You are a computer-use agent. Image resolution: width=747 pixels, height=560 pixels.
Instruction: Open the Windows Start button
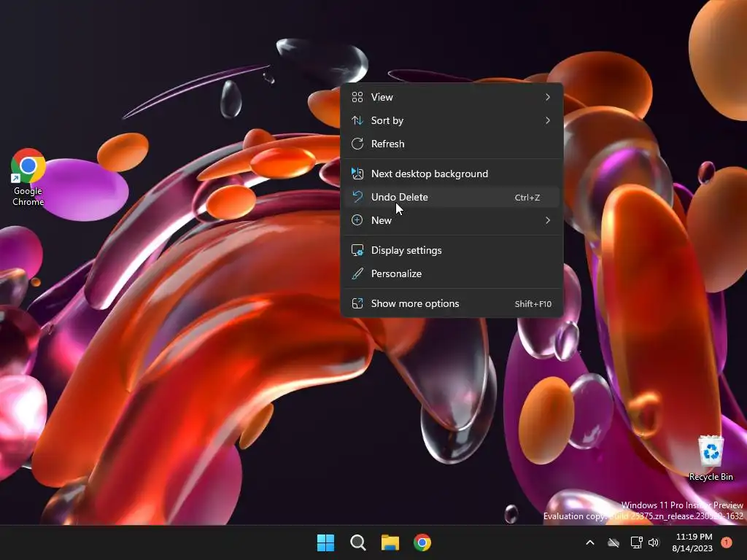tap(326, 542)
